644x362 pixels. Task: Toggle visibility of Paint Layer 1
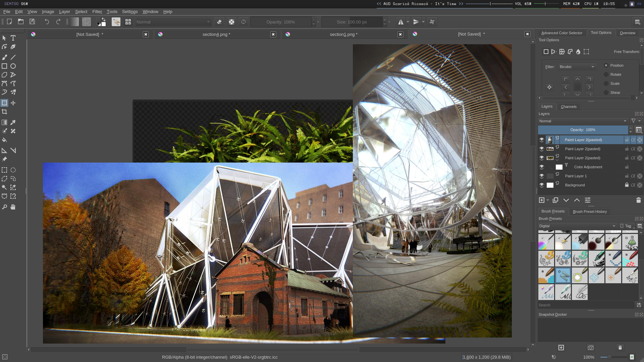tap(541, 176)
